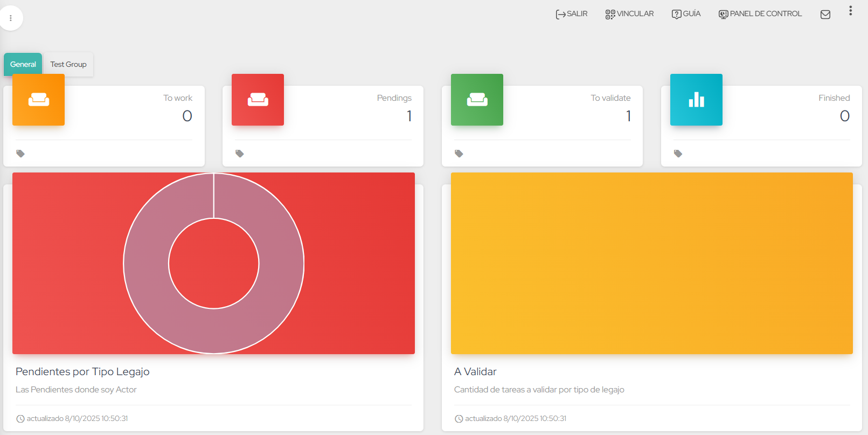Switch to the General tab
868x435 pixels.
[x=23, y=65]
